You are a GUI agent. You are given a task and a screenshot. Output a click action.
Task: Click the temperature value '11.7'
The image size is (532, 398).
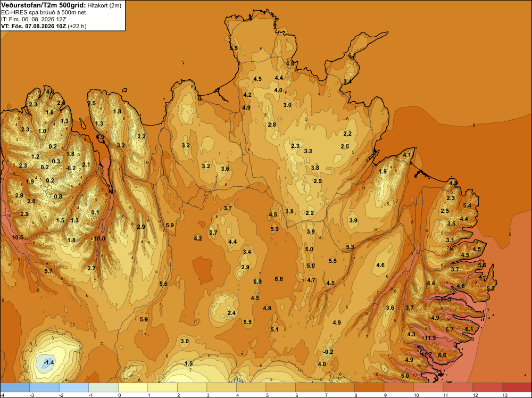point(427,354)
